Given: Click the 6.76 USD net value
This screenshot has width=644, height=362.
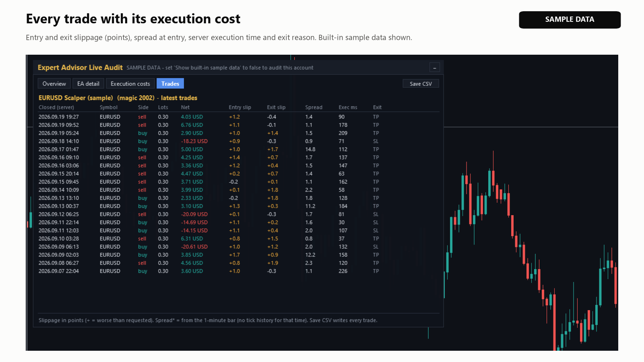Looking at the screenshot, I should pos(192,125).
